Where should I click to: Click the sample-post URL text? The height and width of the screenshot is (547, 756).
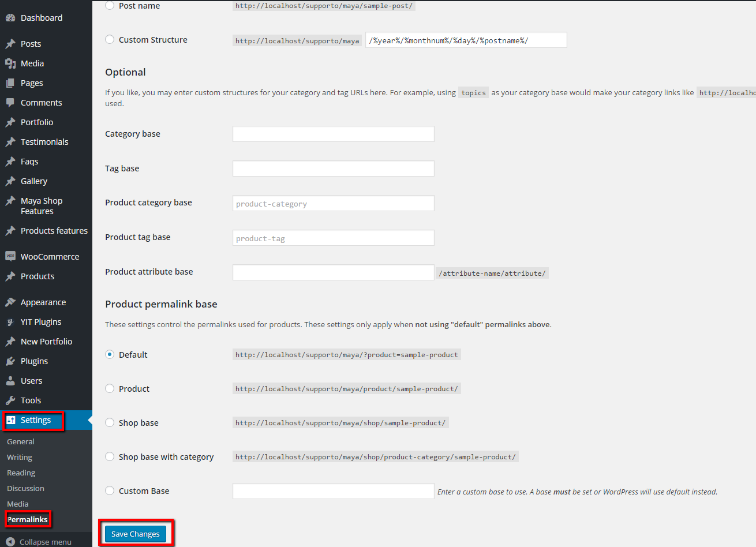[x=324, y=6]
